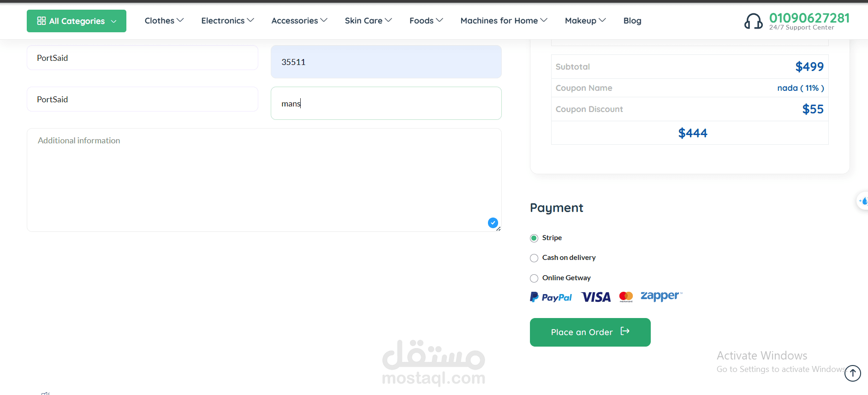Viewport: 868px width, 395px height.
Task: Click the Place an Order button
Action: coord(590,332)
